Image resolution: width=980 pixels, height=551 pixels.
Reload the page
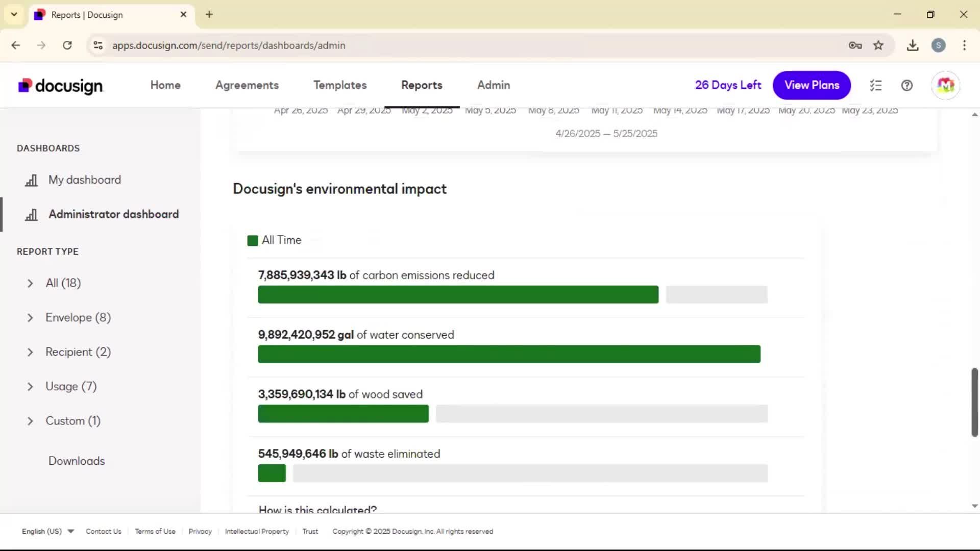[67, 45]
